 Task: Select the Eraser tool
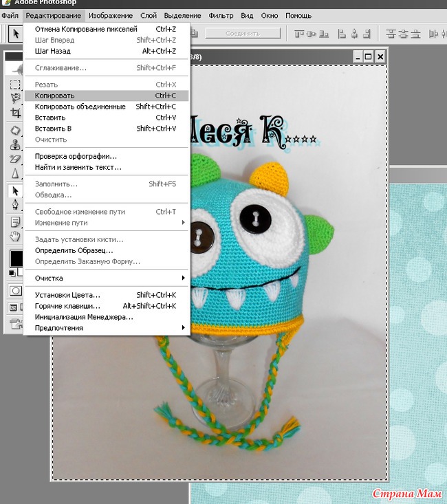(x=15, y=159)
